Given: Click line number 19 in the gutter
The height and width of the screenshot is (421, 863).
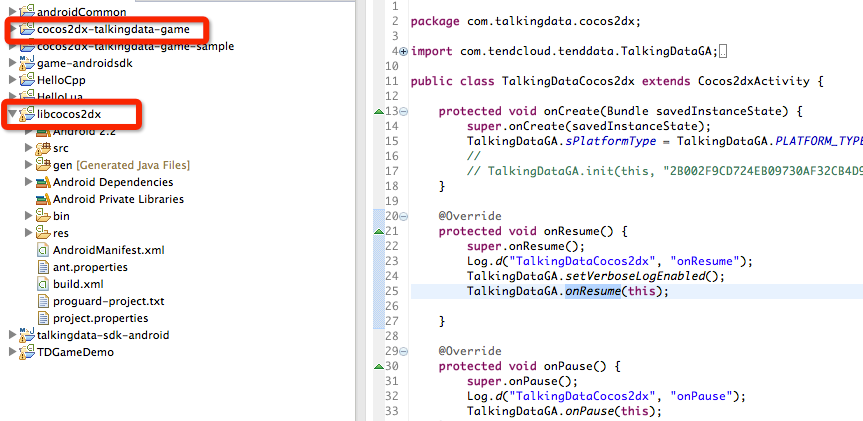Looking at the screenshot, I should pyautogui.click(x=391, y=201).
